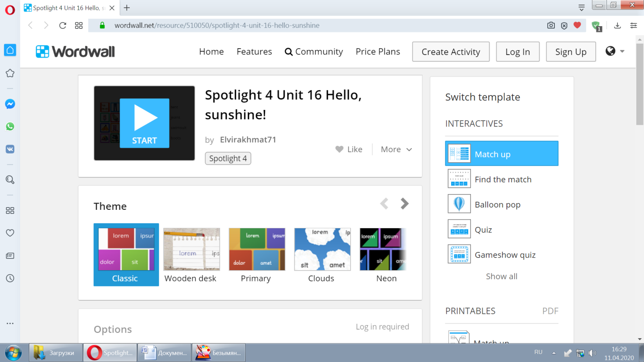
Task: Open Facebook Messenger in sidebar
Action: 10,104
